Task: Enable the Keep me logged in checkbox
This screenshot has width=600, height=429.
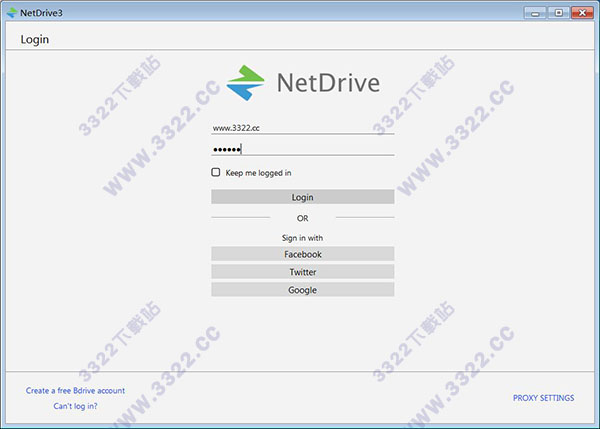Action: tap(216, 172)
